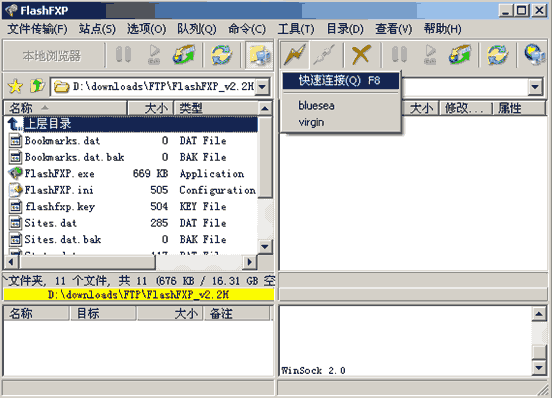Click the log pane scroll down arrow
This screenshot has width=552, height=398.
click(539, 368)
